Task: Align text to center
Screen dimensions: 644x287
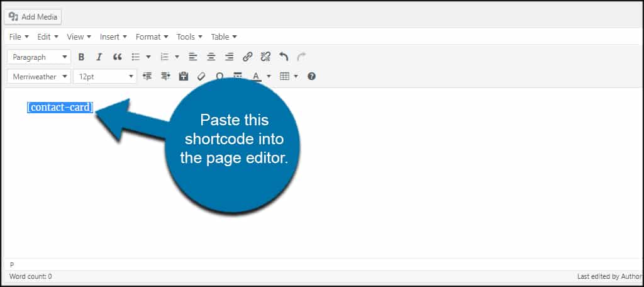Action: click(211, 57)
